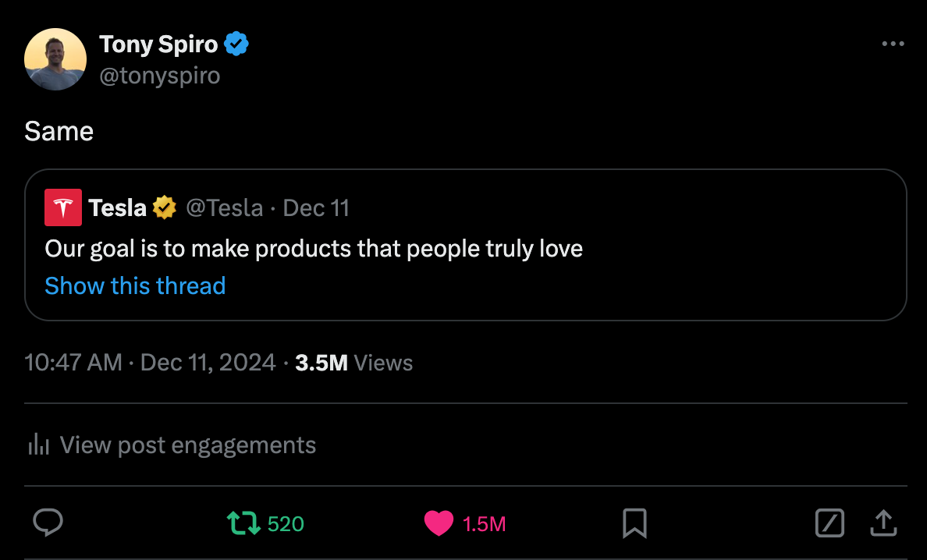Click the Tony Spiro display name
927x560 pixels.
pyautogui.click(x=158, y=44)
